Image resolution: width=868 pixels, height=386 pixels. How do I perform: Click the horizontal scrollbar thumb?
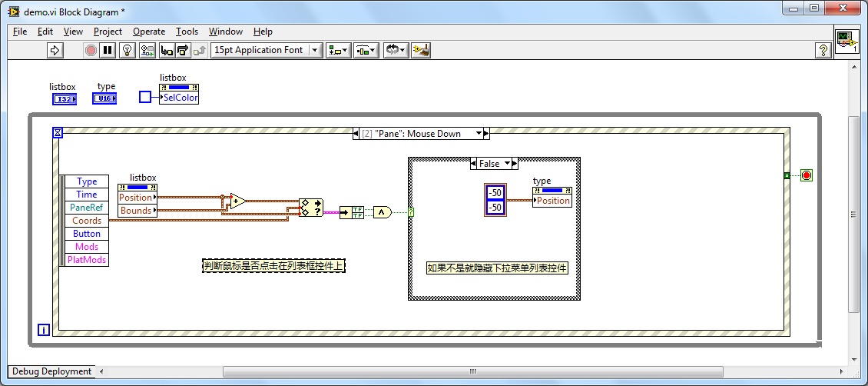coord(473,371)
